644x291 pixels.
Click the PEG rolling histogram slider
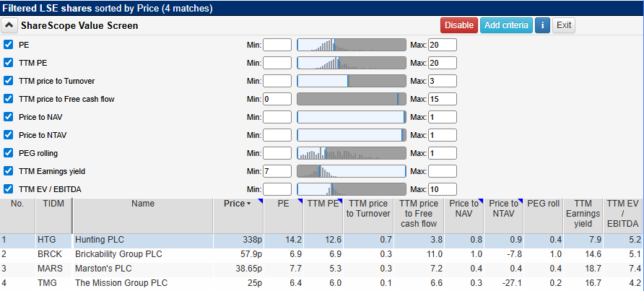352,153
